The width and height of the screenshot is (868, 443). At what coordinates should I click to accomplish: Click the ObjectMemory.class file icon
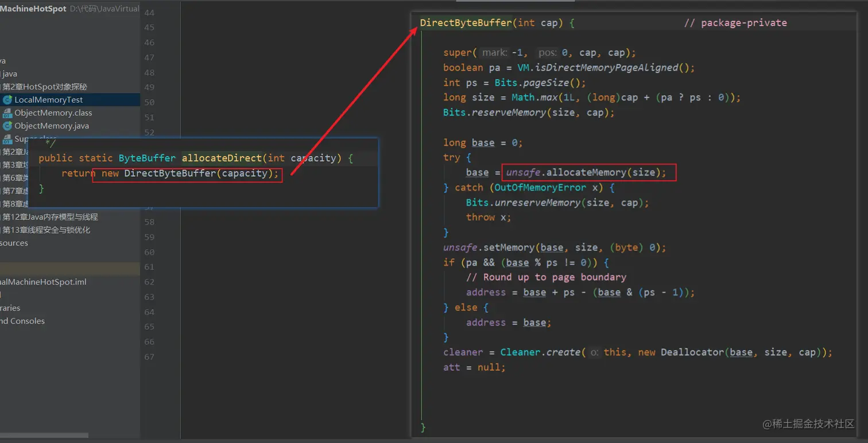[x=7, y=113]
